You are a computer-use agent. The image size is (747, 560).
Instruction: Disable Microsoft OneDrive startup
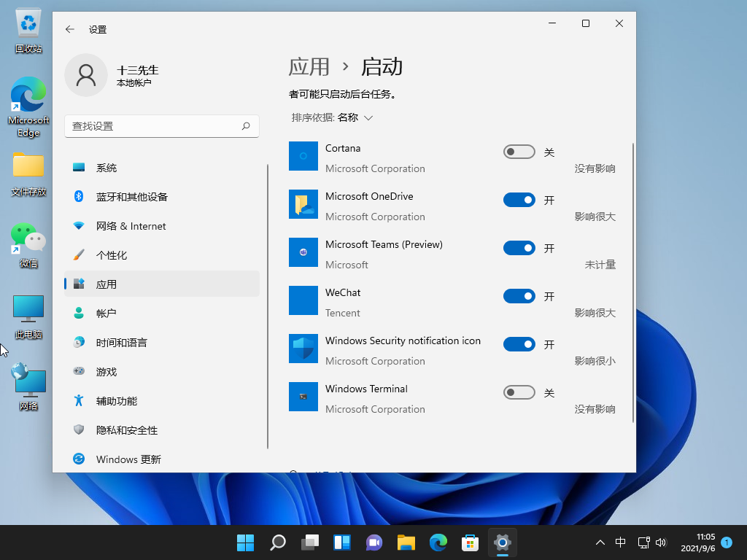click(x=519, y=200)
